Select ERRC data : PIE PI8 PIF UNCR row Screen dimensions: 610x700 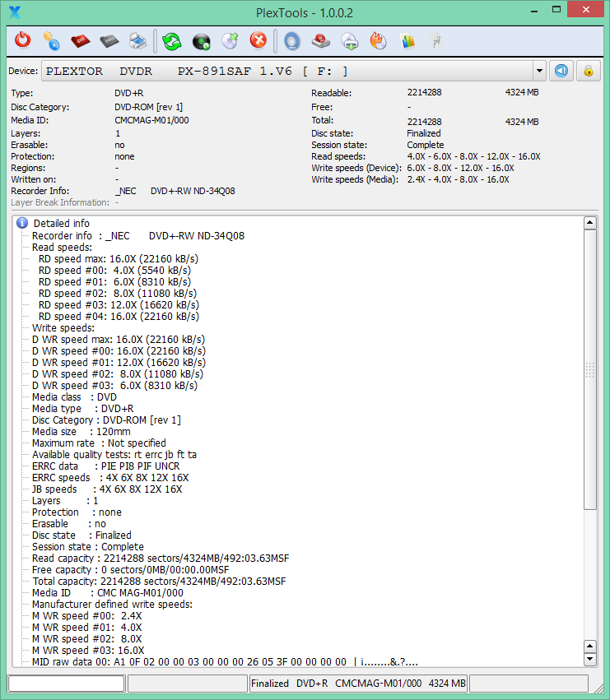coord(106,466)
